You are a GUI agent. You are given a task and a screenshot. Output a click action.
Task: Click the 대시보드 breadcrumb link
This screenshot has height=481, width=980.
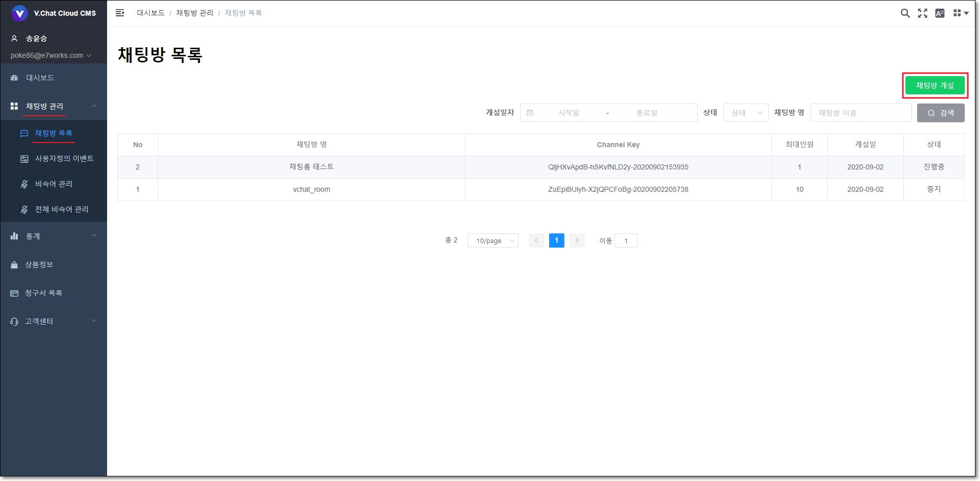pos(150,13)
